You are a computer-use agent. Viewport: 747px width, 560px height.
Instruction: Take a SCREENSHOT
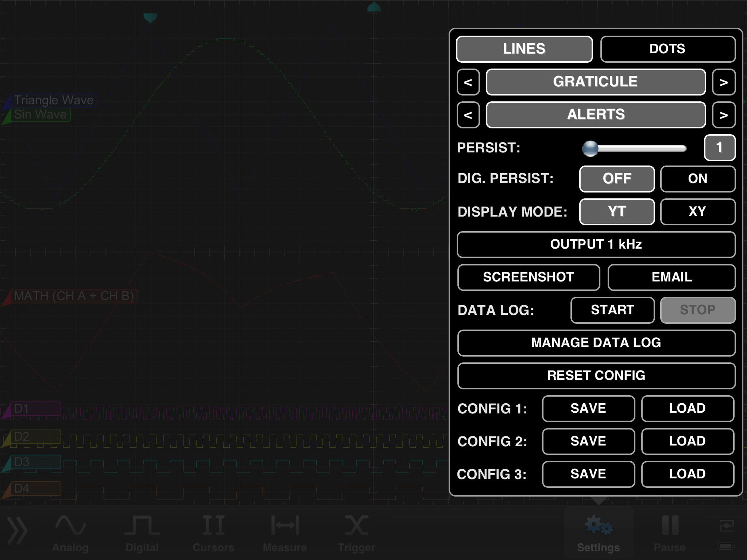[529, 277]
